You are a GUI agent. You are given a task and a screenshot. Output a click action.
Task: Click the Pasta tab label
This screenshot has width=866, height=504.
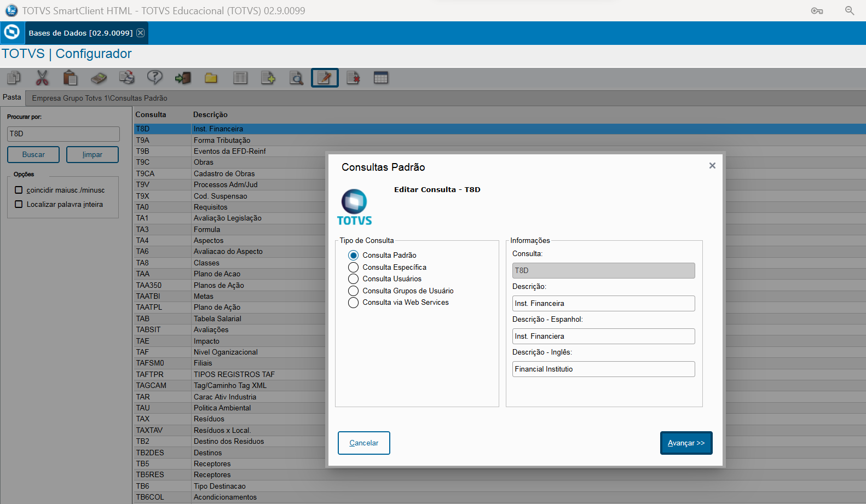click(12, 97)
